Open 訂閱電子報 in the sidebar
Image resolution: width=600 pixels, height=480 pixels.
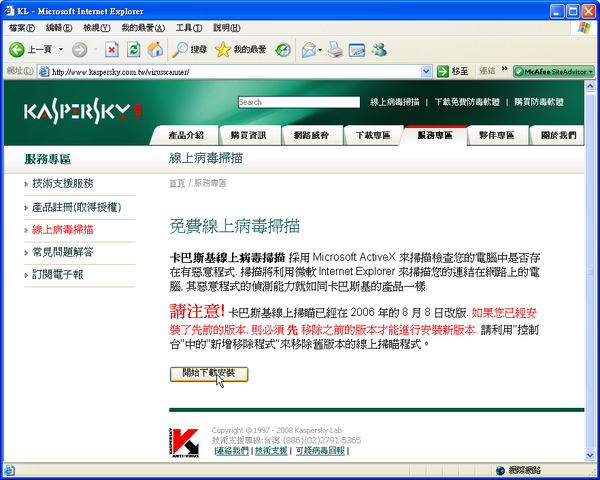click(x=58, y=274)
